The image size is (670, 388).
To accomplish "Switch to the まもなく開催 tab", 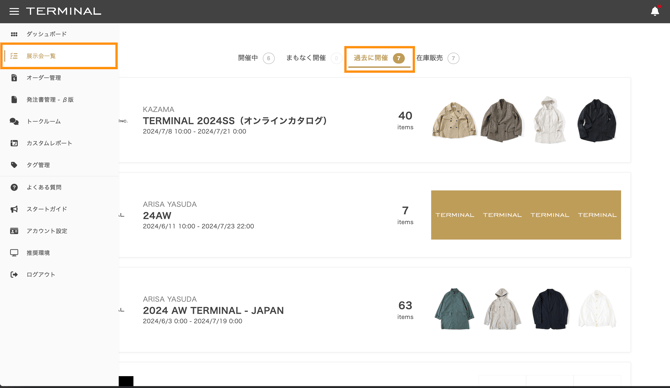I will click(314, 58).
